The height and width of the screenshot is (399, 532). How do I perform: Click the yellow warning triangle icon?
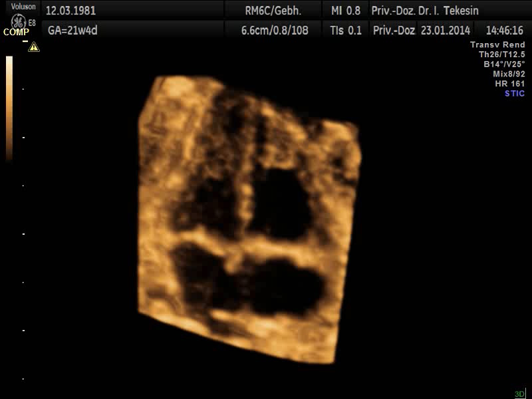point(34,47)
